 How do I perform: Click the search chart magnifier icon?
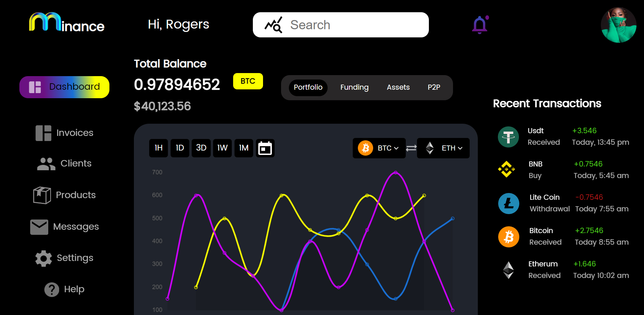(274, 25)
